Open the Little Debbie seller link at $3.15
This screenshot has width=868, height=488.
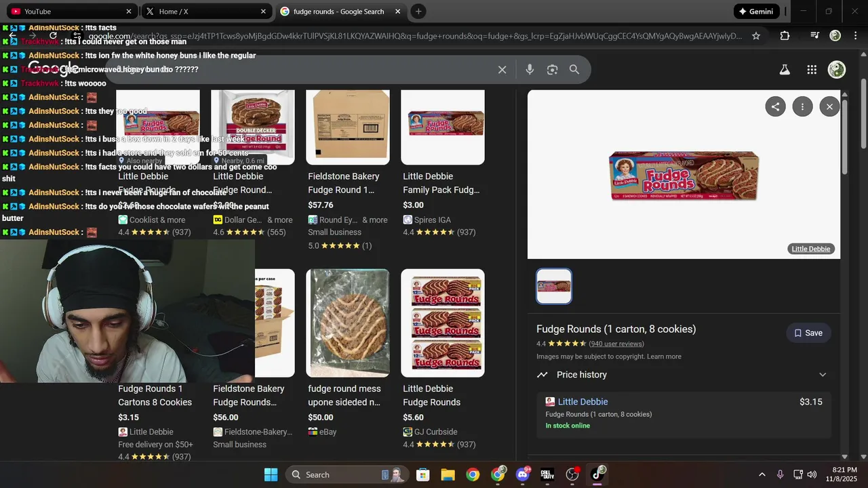[x=583, y=402]
